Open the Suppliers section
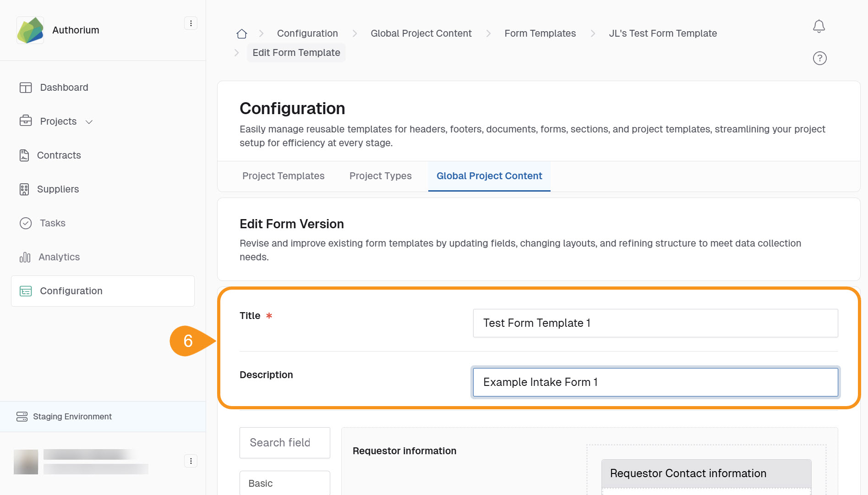Image resolution: width=868 pixels, height=495 pixels. point(58,189)
